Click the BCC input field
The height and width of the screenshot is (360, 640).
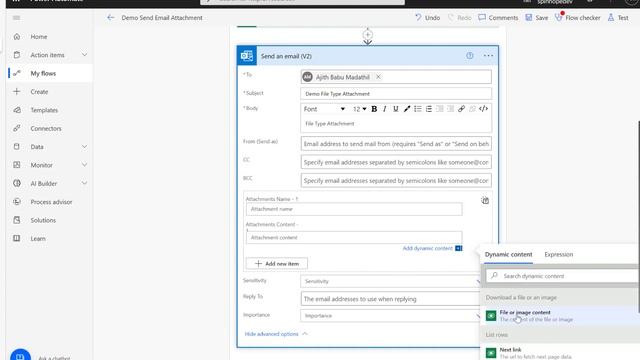(396, 181)
